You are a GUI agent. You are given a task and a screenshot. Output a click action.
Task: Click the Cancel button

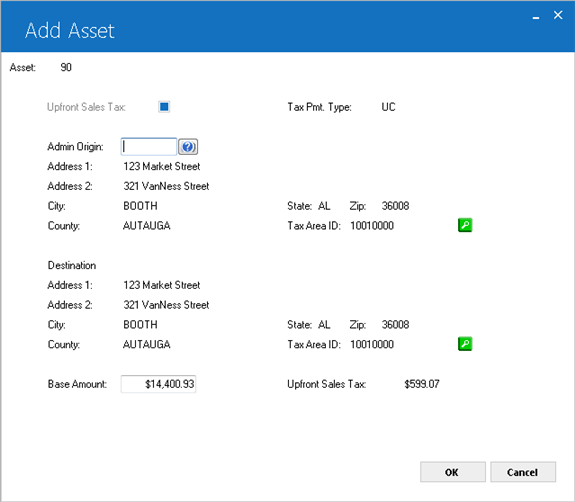click(x=523, y=472)
